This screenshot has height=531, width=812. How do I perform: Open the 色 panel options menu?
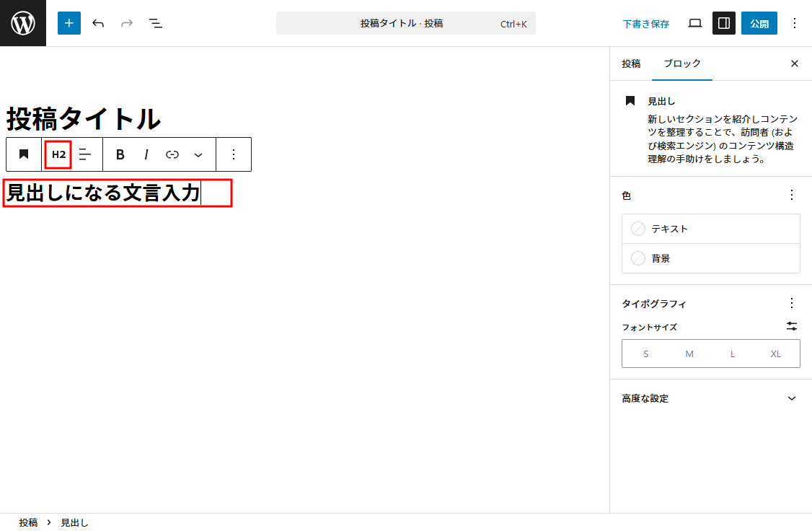(791, 195)
